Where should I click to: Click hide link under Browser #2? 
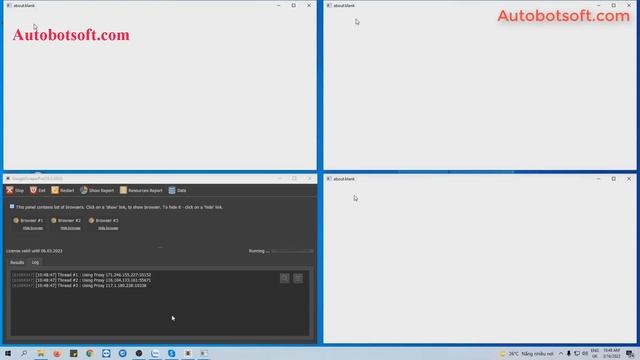tap(70, 228)
